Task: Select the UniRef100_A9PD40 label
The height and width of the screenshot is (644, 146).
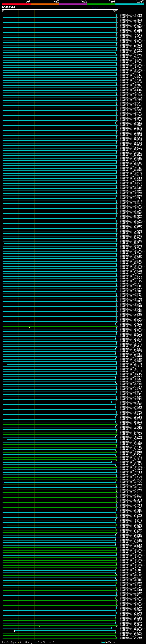Action: pyautogui.click(x=131, y=103)
